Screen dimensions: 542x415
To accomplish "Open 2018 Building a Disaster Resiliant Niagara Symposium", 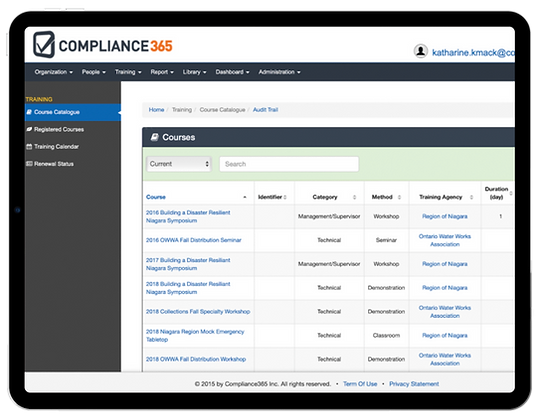I will [188, 288].
